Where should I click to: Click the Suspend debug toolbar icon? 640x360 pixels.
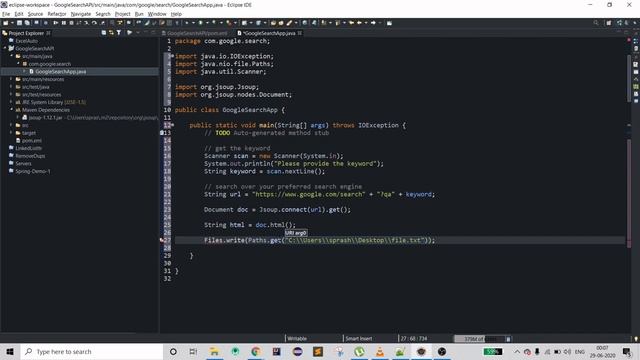[x=64, y=23]
